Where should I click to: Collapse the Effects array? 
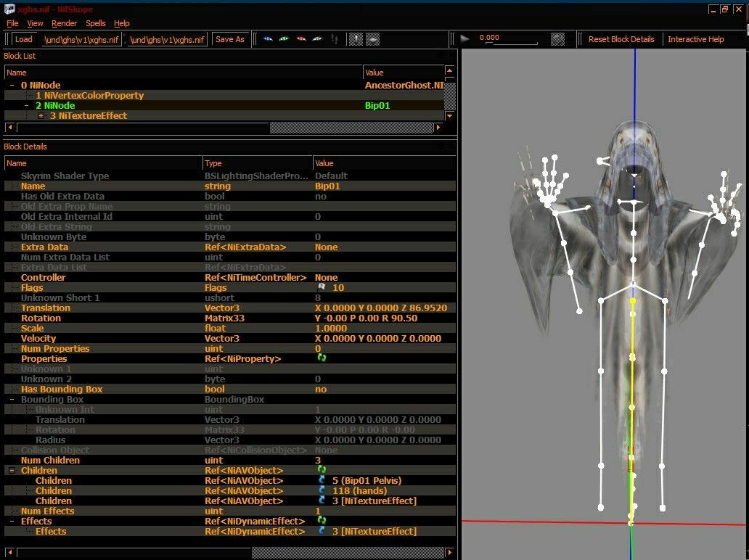[12, 521]
